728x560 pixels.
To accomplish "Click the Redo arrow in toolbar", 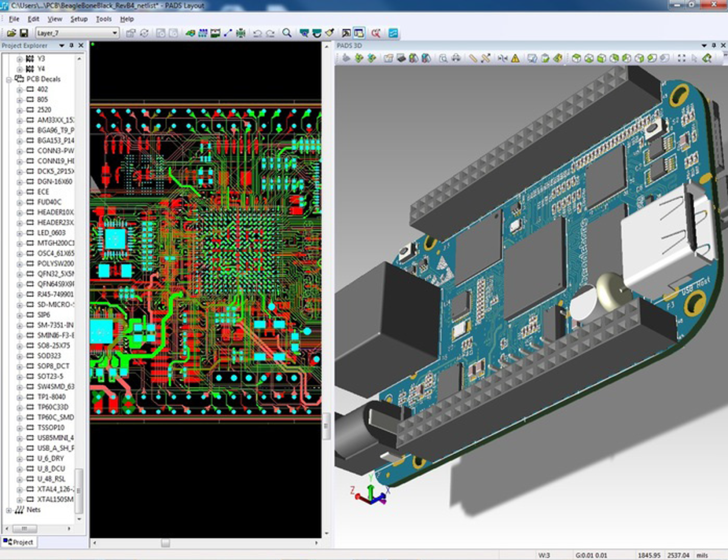I will (x=270, y=33).
